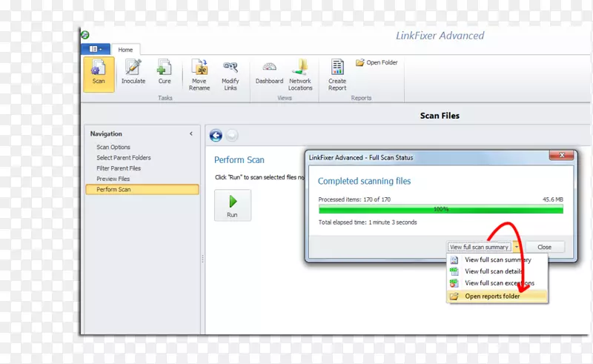Open the Modify Links tool
The width and height of the screenshot is (593, 364).
231,76
